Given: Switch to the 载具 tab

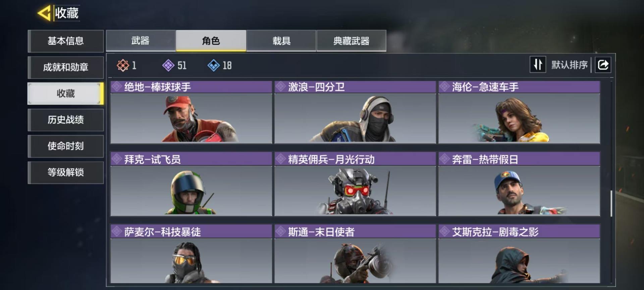Looking at the screenshot, I should [x=281, y=41].
